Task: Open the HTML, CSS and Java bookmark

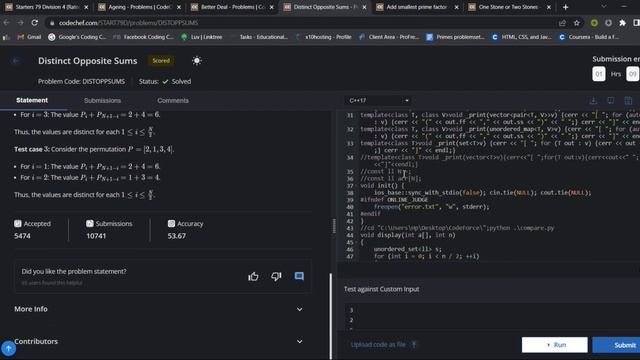Action: click(x=522, y=37)
